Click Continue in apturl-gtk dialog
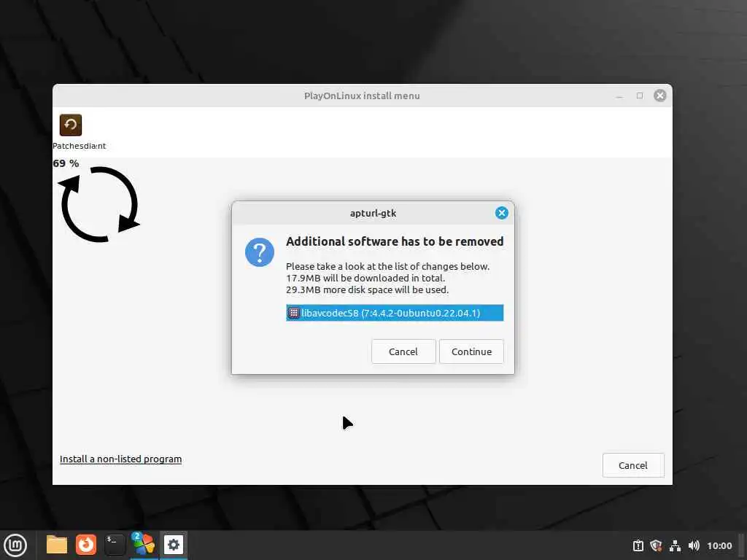Screen dimensions: 747x560 click(x=471, y=351)
